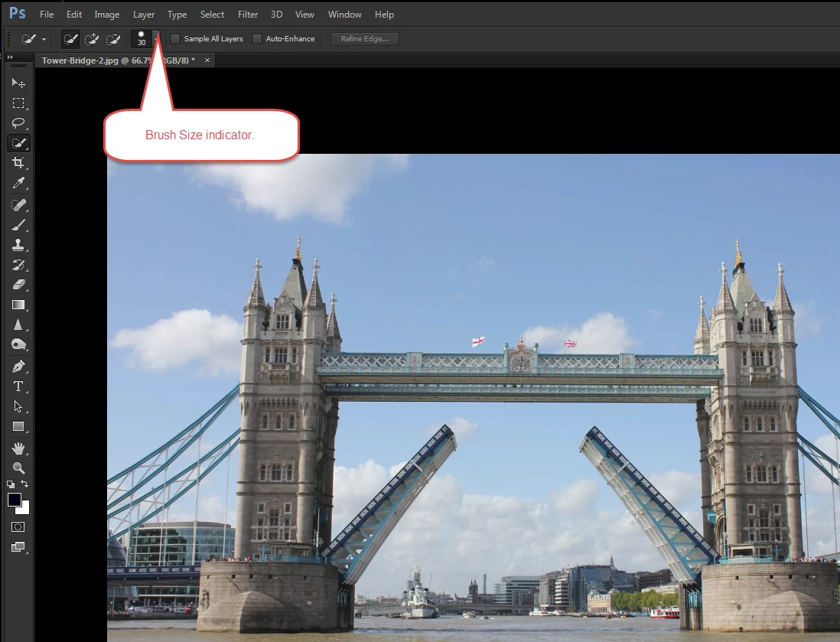Click the Tower Bridge photo canvas
840x642 pixels.
click(474, 398)
